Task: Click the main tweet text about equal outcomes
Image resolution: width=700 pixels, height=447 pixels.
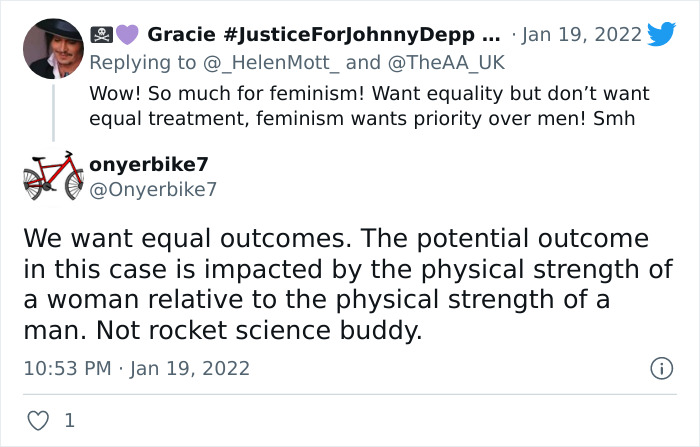Action: (335, 285)
